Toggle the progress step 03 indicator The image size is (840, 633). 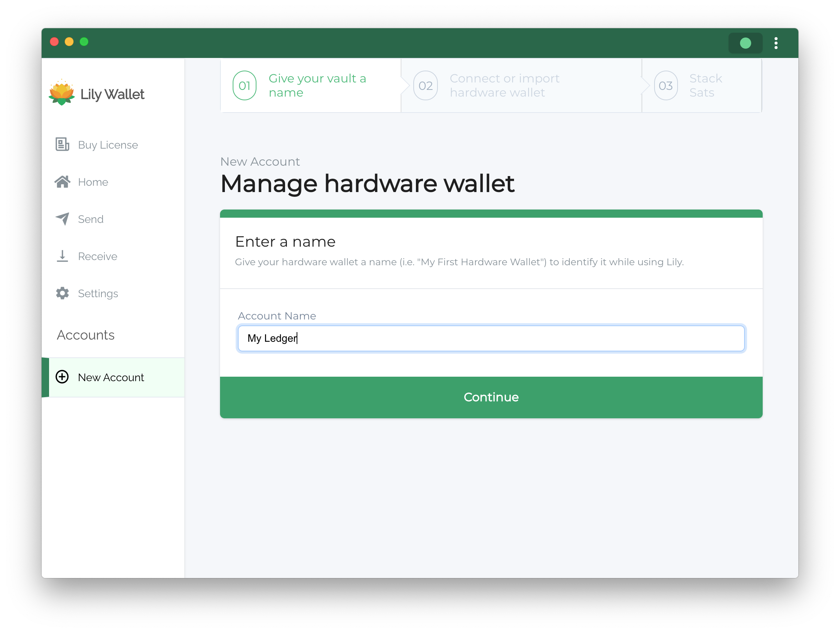[666, 85]
